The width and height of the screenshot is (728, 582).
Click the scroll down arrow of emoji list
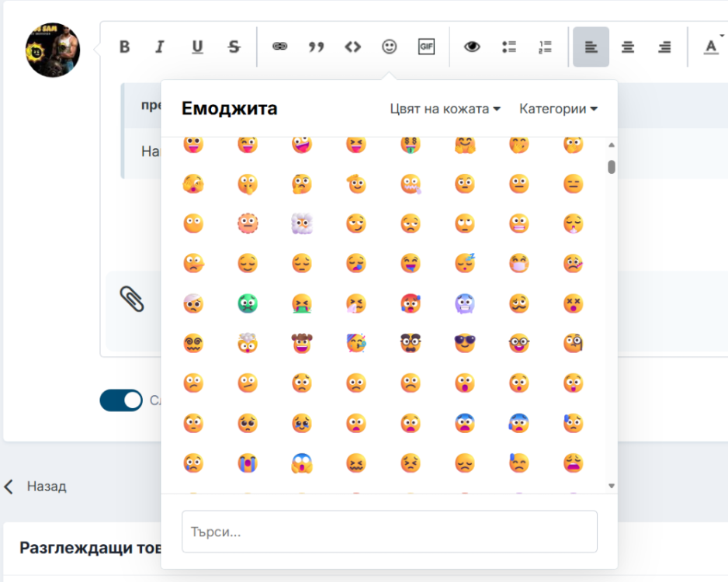612,486
